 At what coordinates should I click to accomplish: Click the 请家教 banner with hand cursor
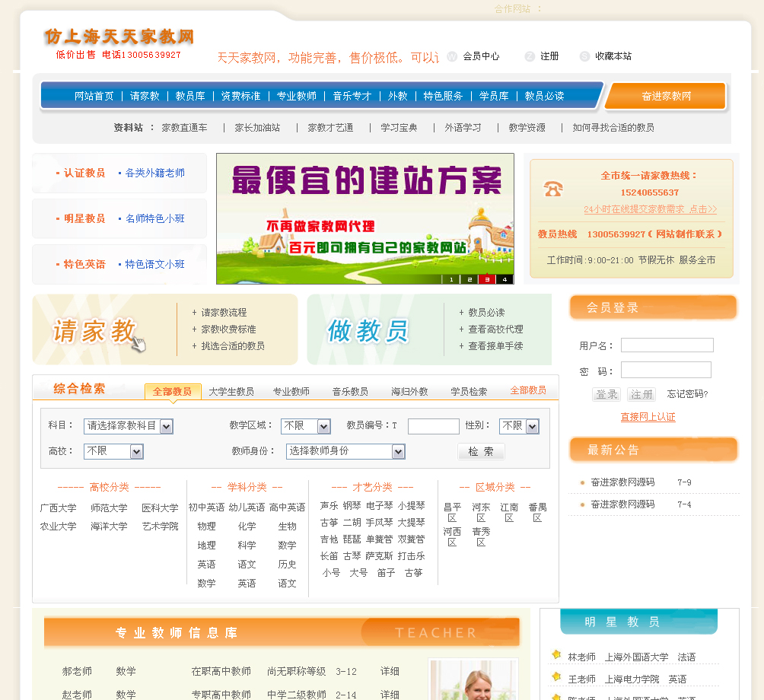coord(99,331)
